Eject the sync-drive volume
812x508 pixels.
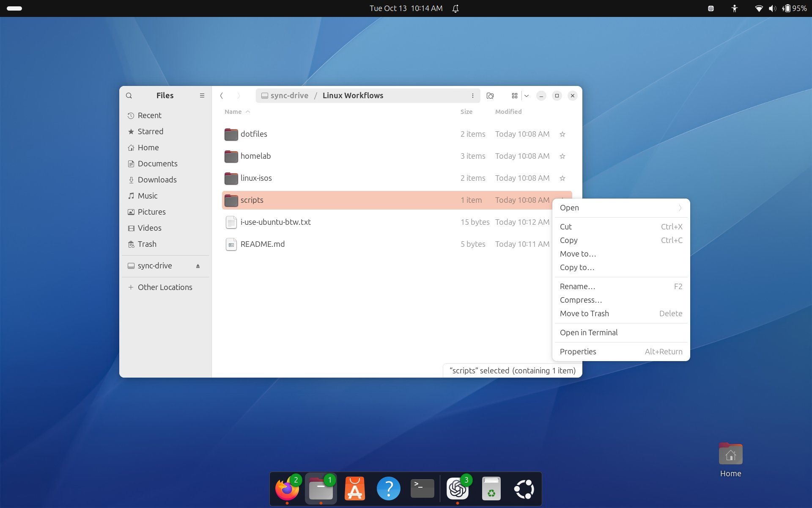198,266
